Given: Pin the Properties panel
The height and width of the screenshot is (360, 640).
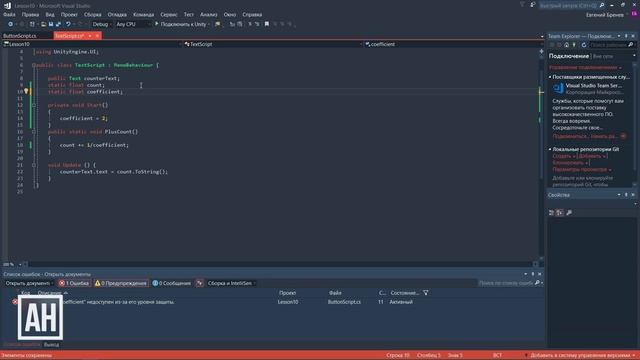Looking at the screenshot, I should 626,195.
